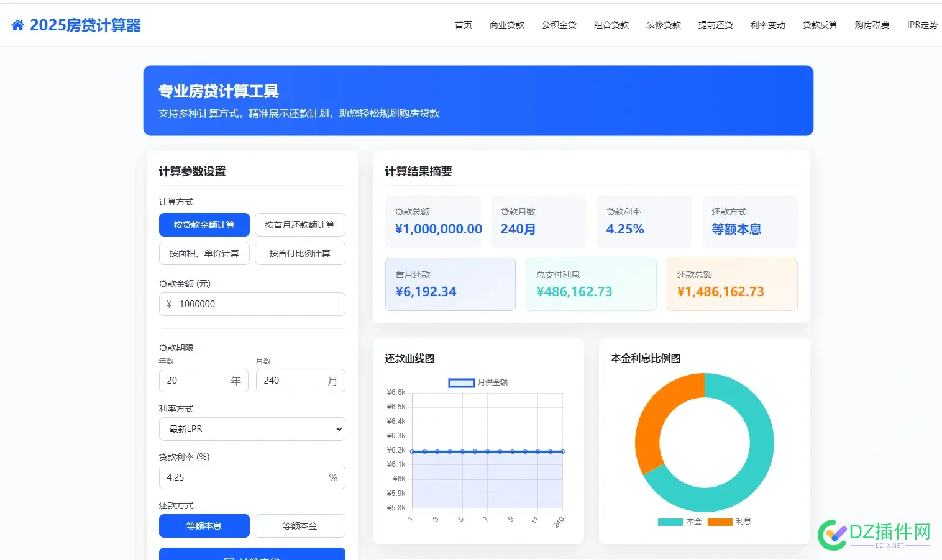Select the 等额本息 repayment method
This screenshot has height=560, width=942.
pyautogui.click(x=204, y=526)
